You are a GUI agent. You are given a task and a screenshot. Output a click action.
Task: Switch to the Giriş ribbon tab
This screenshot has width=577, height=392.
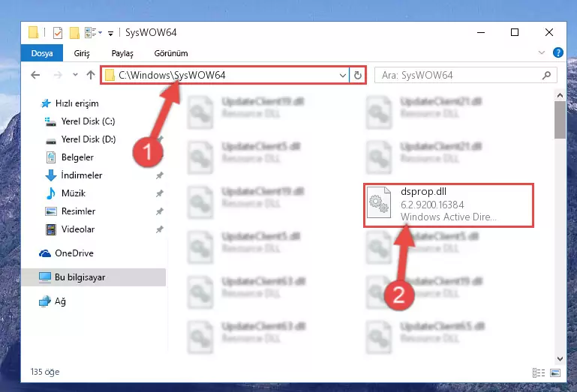point(81,53)
